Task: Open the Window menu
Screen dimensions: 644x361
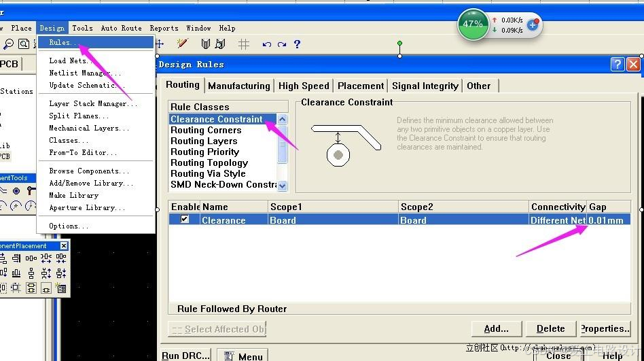Action: point(198,28)
